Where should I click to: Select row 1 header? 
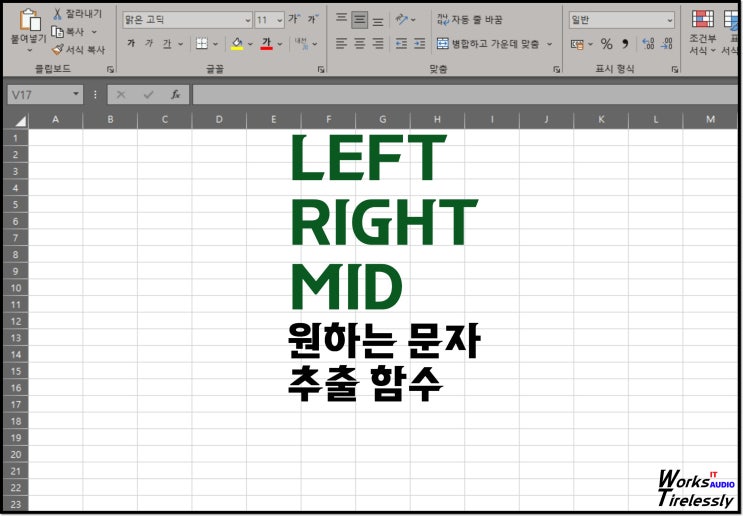pyautogui.click(x=15, y=138)
